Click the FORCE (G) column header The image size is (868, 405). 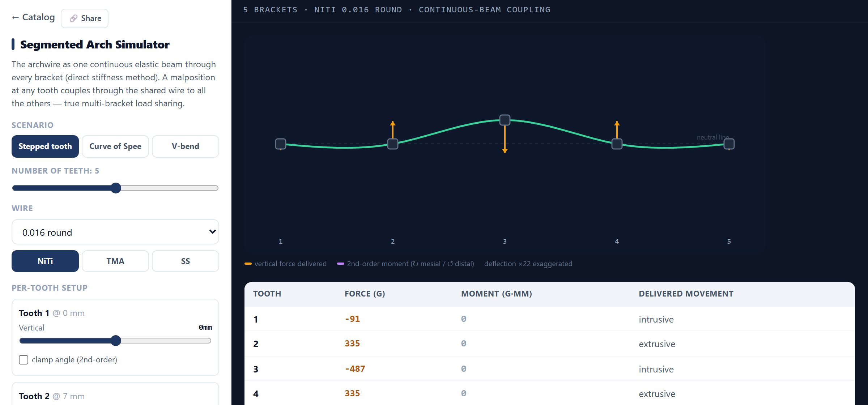click(365, 294)
